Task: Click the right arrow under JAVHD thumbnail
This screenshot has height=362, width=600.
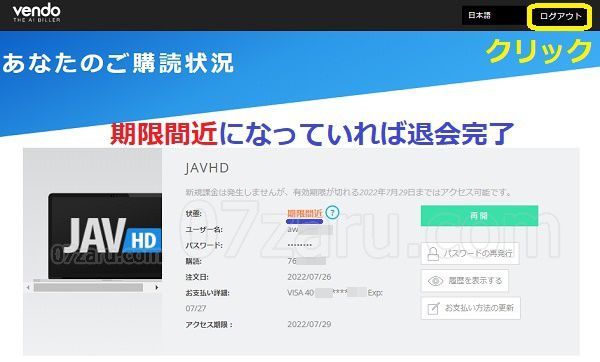Action: pos(157,287)
